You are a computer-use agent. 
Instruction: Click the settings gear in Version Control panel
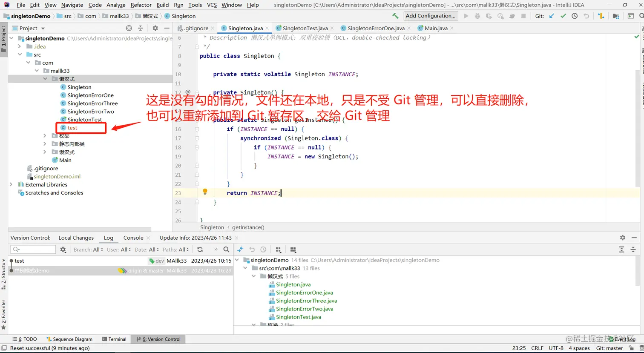[622, 238]
